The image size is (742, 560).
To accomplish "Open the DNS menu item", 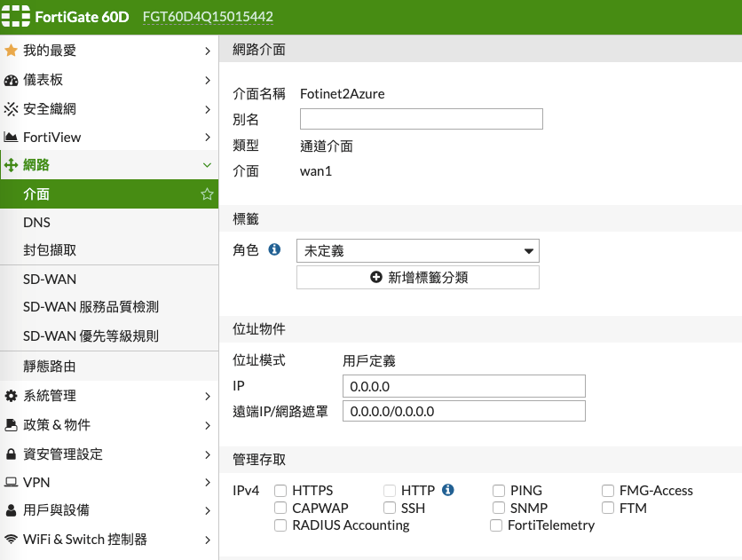I will coord(109,222).
